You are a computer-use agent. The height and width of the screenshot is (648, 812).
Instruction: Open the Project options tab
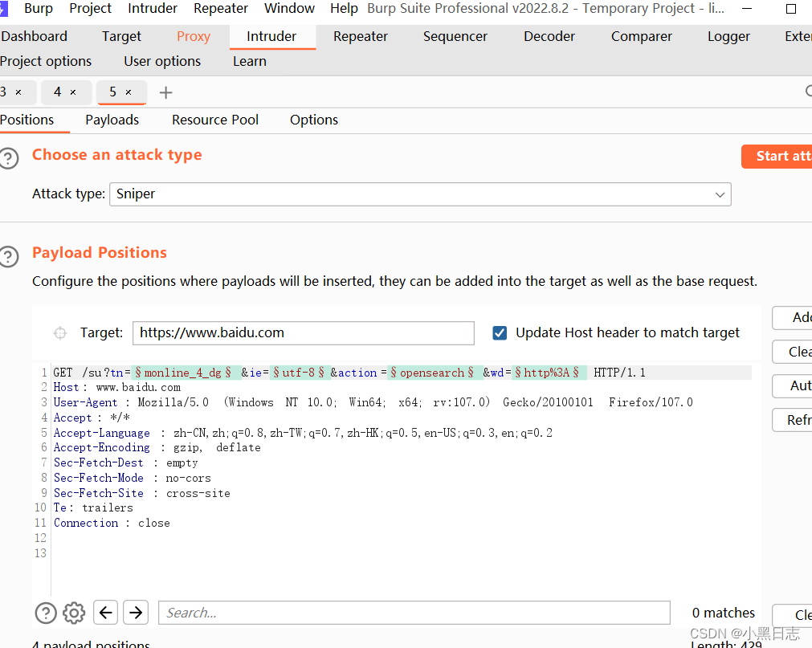tap(46, 61)
